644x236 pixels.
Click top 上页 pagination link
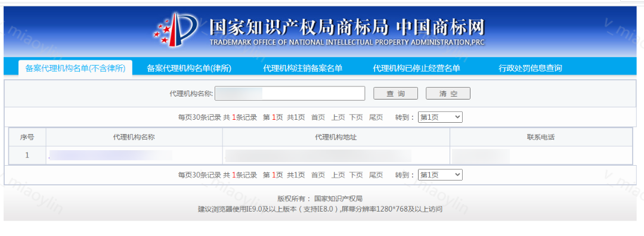coord(338,117)
